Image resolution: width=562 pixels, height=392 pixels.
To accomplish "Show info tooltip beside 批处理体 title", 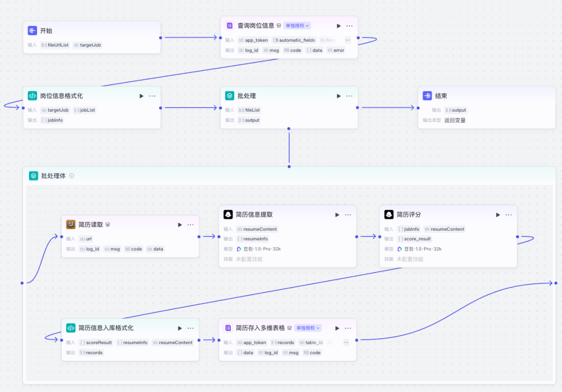I will pyautogui.click(x=72, y=176).
